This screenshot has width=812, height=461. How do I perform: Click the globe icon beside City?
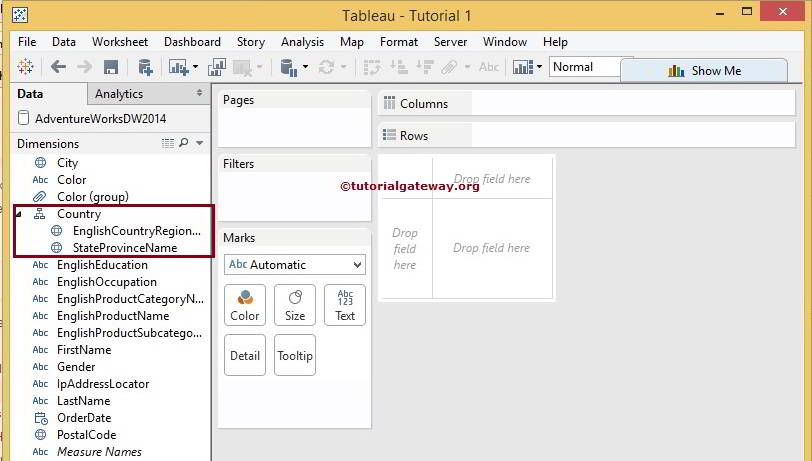click(40, 163)
